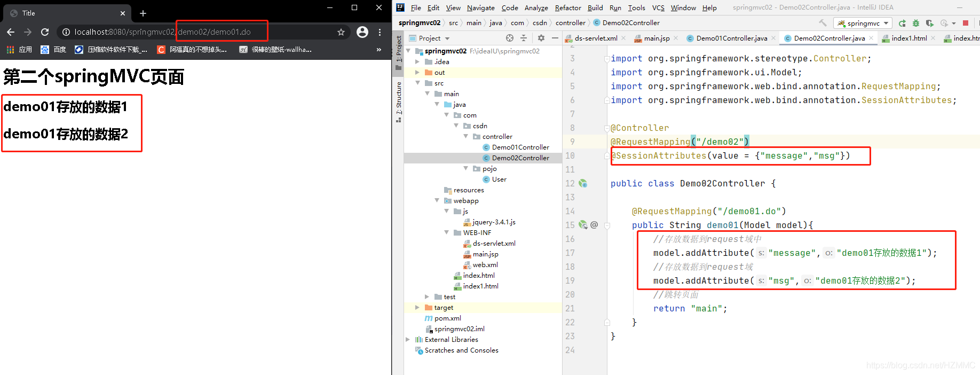Open the Navigate menu
The width and height of the screenshot is (980, 375).
(481, 7)
